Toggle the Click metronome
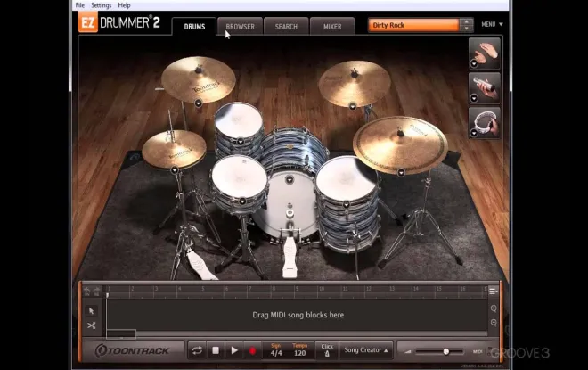This screenshot has height=370, width=588. click(327, 350)
